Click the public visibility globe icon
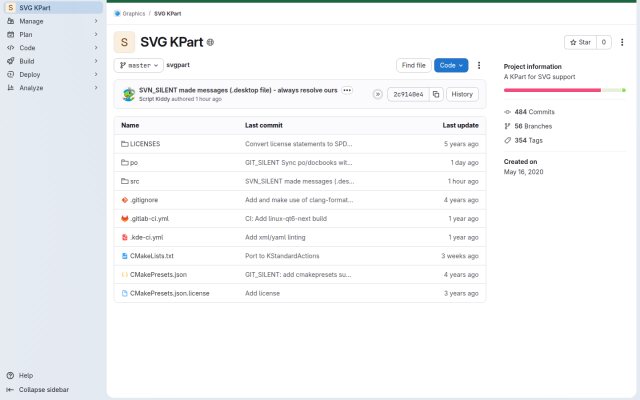The height and width of the screenshot is (400, 640). (x=210, y=42)
